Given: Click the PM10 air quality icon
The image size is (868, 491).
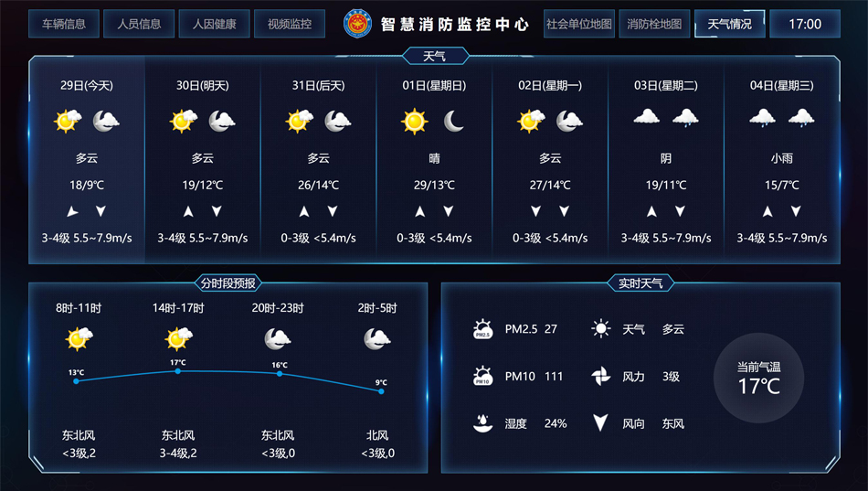Looking at the screenshot, I should point(482,377).
